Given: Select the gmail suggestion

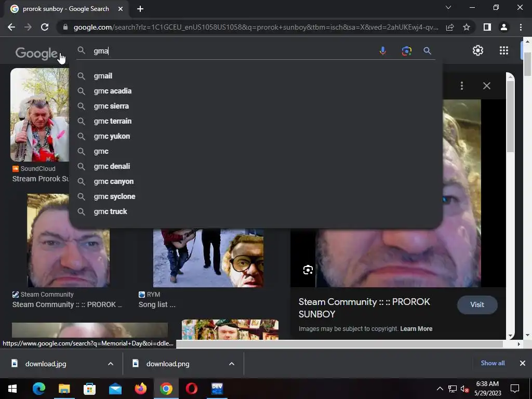Looking at the screenshot, I should click(256, 76).
